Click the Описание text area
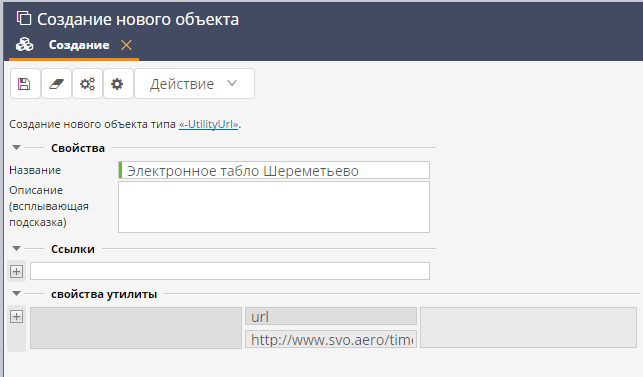 (274, 207)
